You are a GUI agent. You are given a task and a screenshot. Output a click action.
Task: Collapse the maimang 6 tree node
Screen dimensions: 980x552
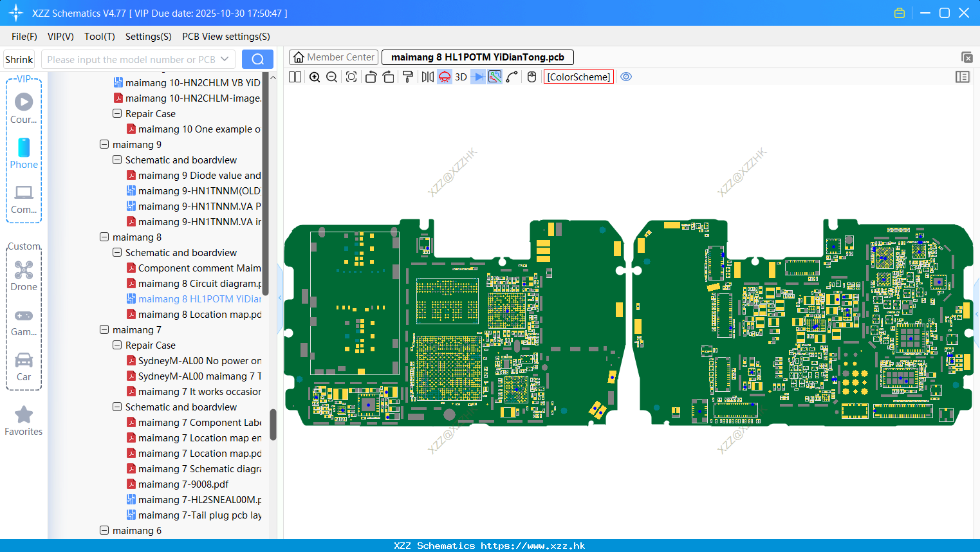click(x=104, y=531)
